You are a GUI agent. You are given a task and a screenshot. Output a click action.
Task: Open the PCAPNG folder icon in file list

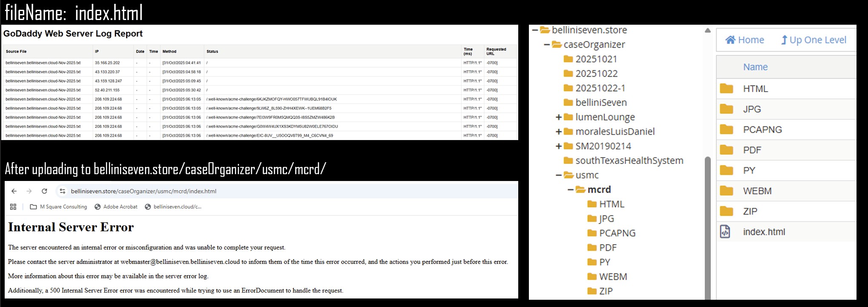pos(726,129)
